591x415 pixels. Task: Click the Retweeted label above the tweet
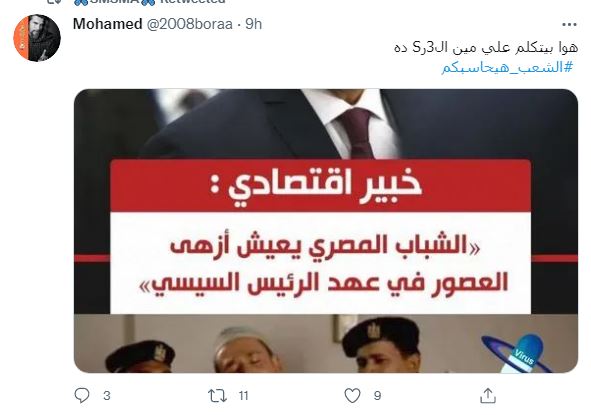tap(193, 2)
